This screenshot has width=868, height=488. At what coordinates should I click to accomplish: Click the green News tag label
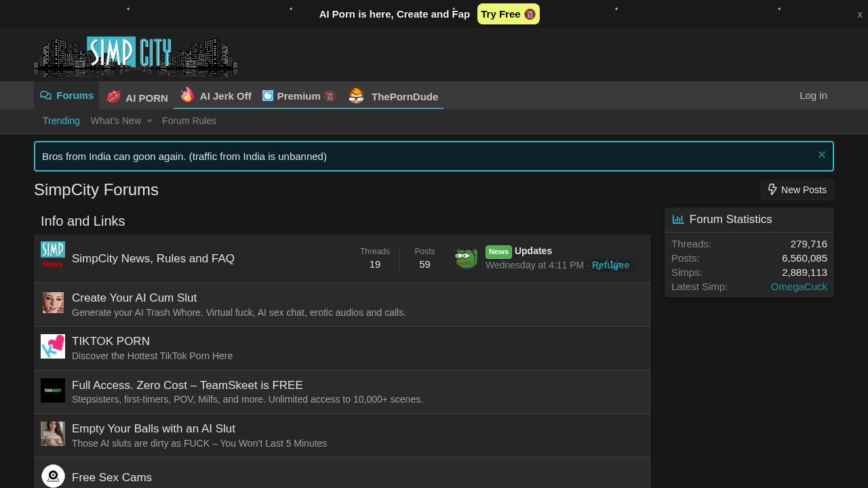click(498, 251)
